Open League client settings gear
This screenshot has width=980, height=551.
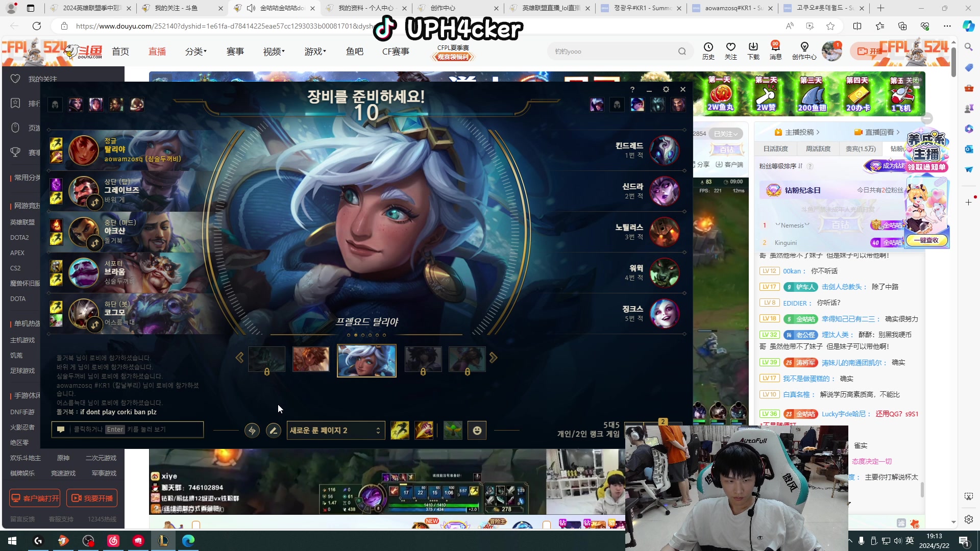click(666, 89)
